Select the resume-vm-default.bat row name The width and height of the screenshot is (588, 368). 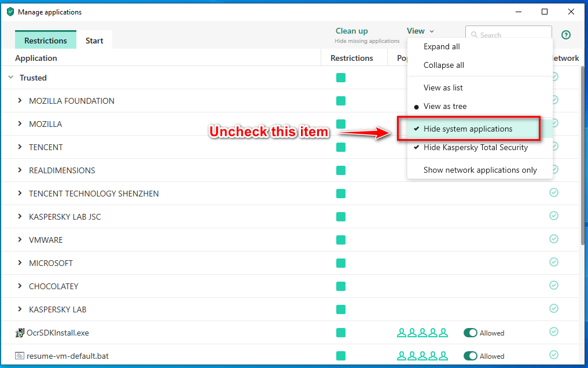pos(68,356)
